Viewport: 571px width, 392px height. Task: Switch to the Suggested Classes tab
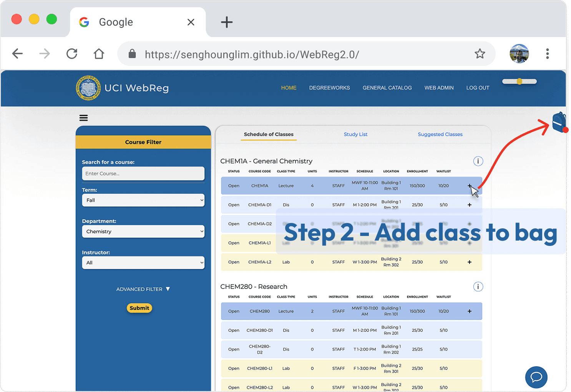[x=440, y=135]
